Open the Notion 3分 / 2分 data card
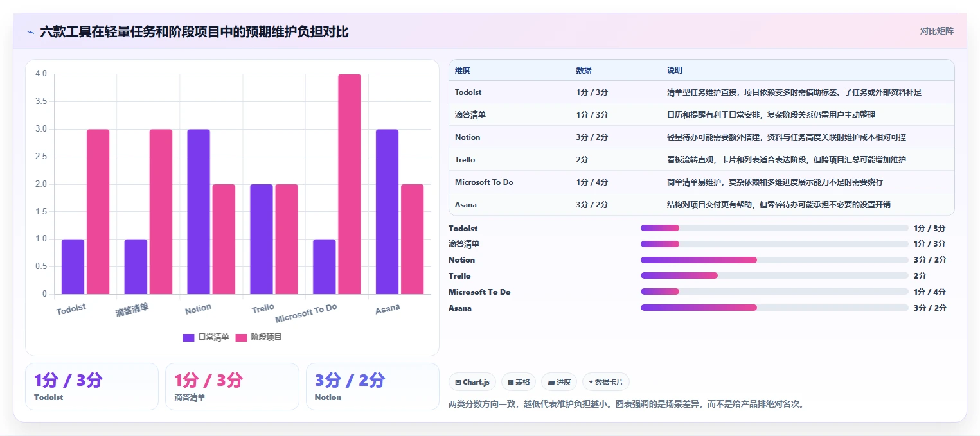Screen dimensions: 980x436 (x=373, y=387)
